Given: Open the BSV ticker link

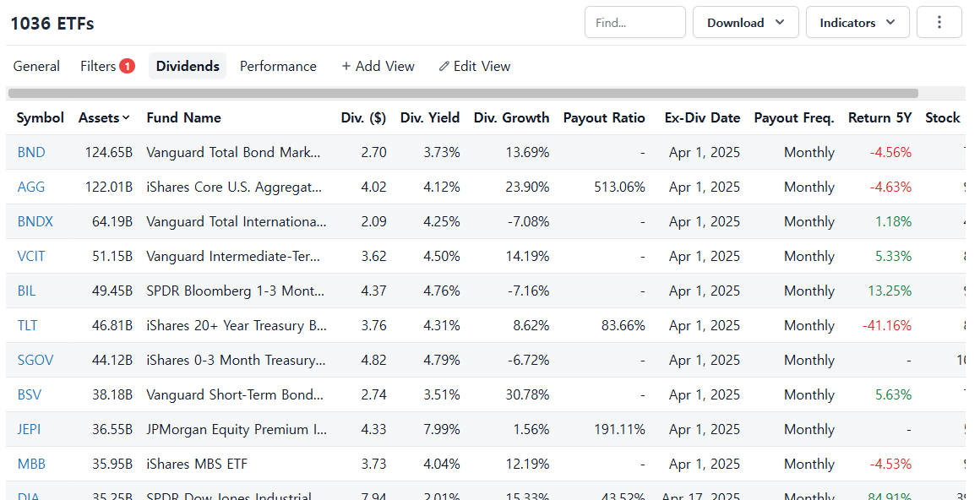Looking at the screenshot, I should (x=30, y=395).
